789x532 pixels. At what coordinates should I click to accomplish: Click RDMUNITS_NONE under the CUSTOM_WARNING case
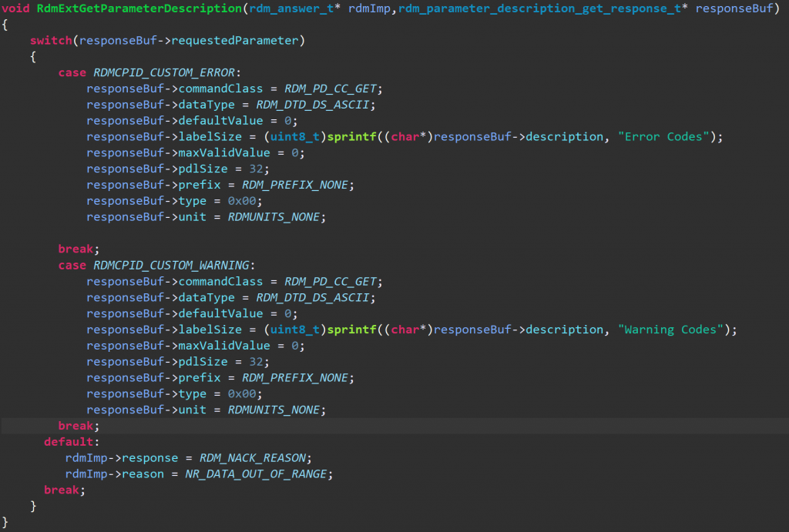274,410
